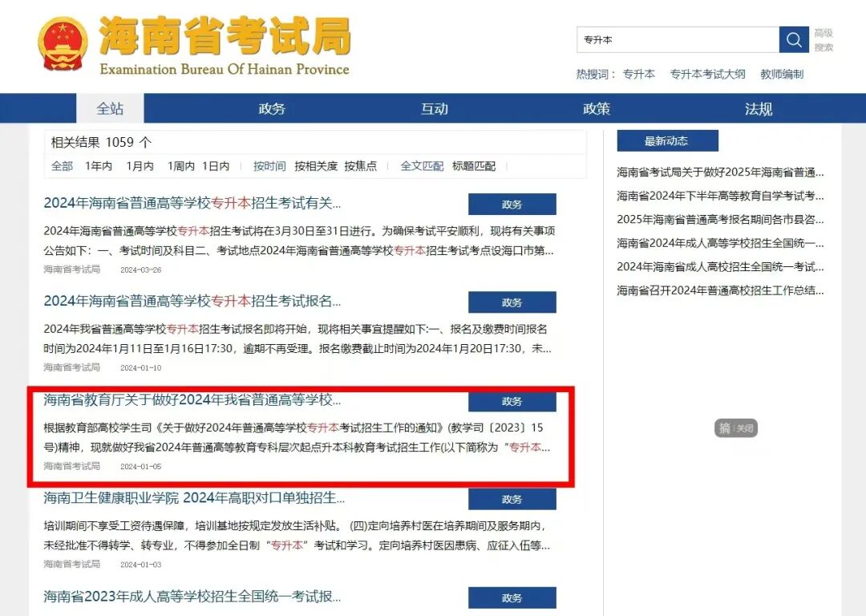Viewport: 866px width, 616px height.
Task: Click the search box containing 专升本
Action: pyautogui.click(x=678, y=38)
